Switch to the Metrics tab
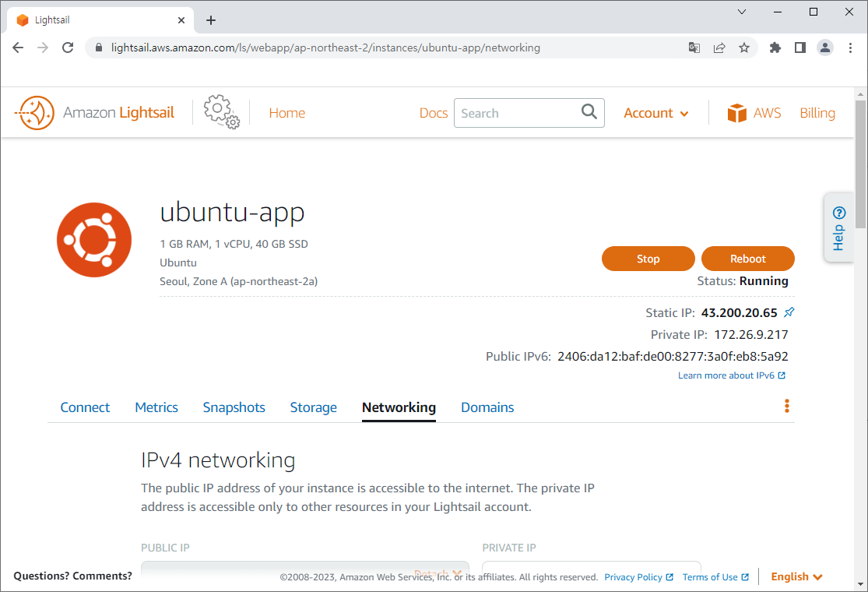The image size is (868, 592). click(x=156, y=407)
